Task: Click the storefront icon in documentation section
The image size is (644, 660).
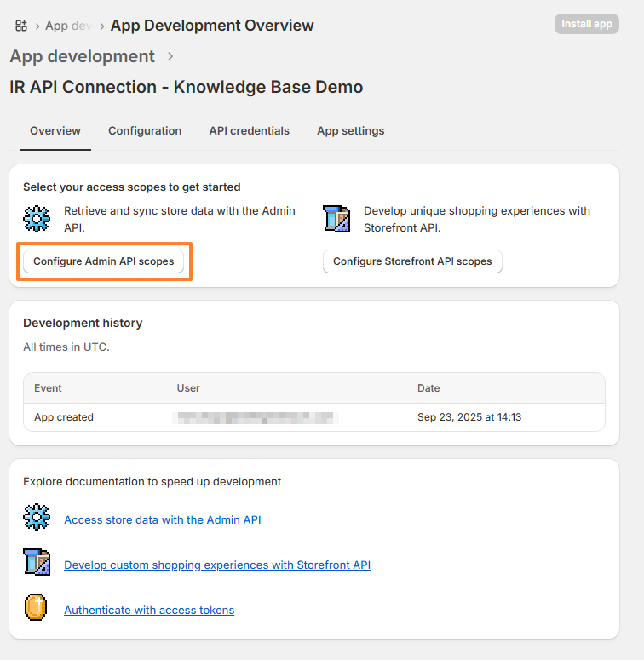Action: (37, 563)
